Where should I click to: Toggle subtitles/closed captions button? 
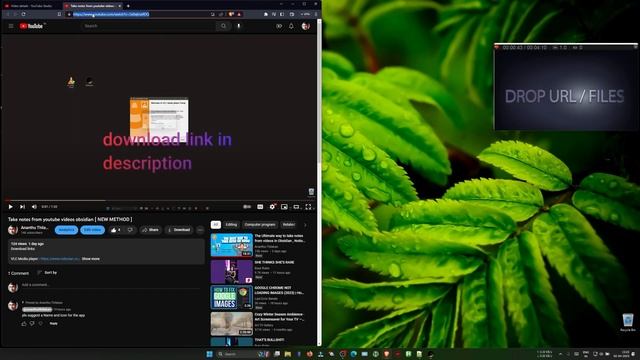coord(260,207)
